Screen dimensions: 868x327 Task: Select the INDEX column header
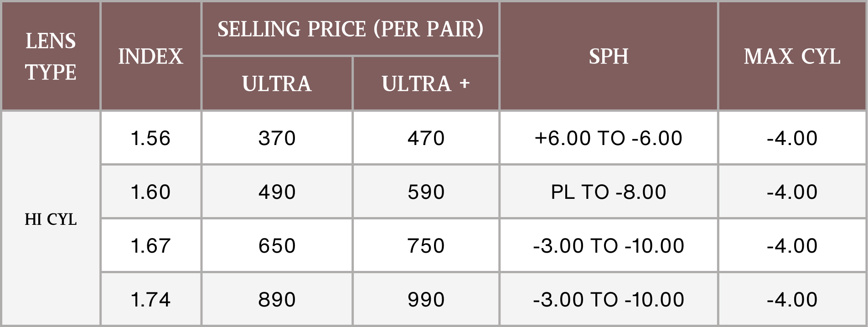pos(150,57)
